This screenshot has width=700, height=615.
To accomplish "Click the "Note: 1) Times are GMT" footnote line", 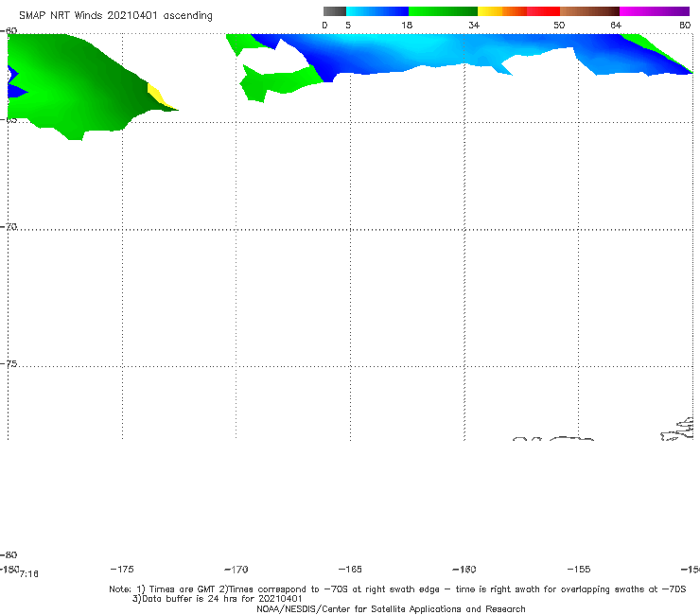I will point(397,589).
